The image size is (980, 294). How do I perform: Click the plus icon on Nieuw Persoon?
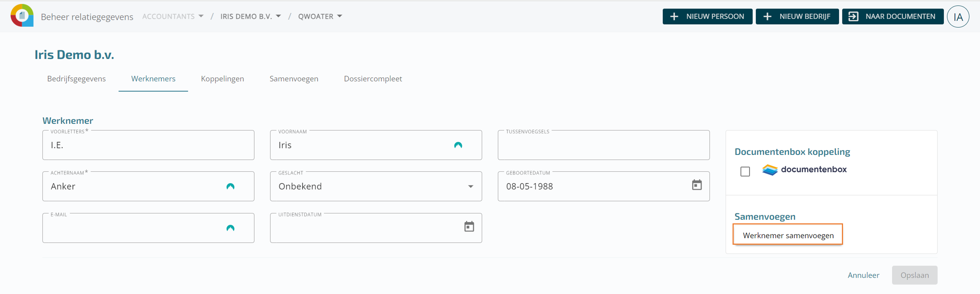(x=674, y=16)
